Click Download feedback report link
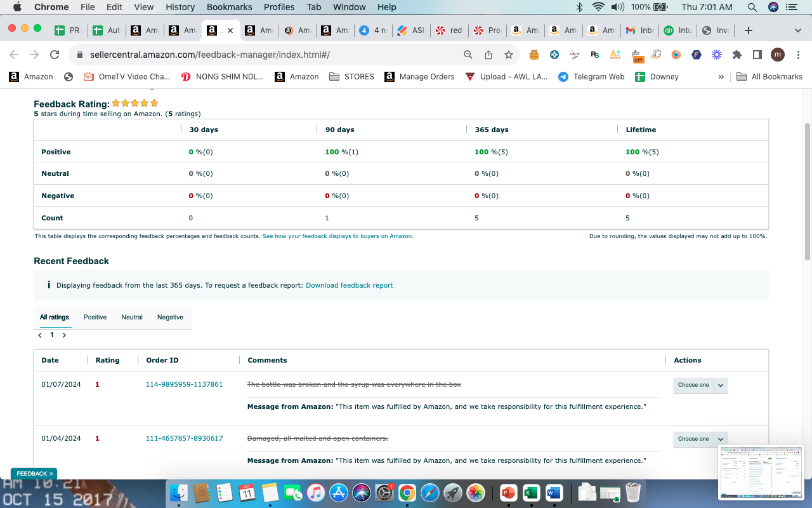 pos(350,285)
